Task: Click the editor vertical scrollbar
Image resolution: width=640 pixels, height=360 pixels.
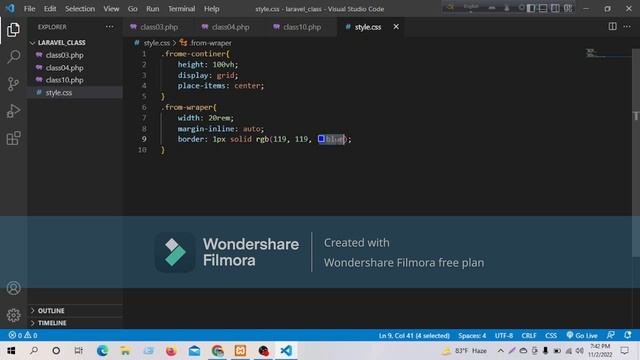Action: tap(636, 153)
